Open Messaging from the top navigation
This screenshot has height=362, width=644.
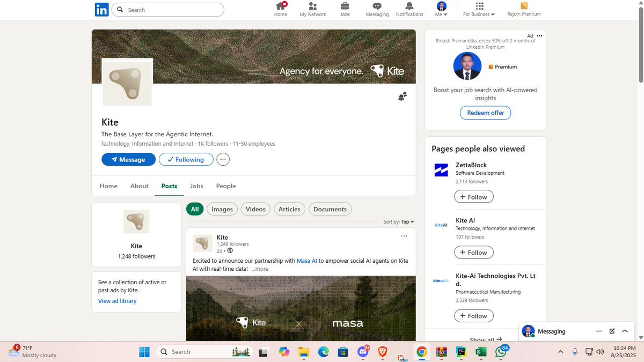pyautogui.click(x=377, y=9)
